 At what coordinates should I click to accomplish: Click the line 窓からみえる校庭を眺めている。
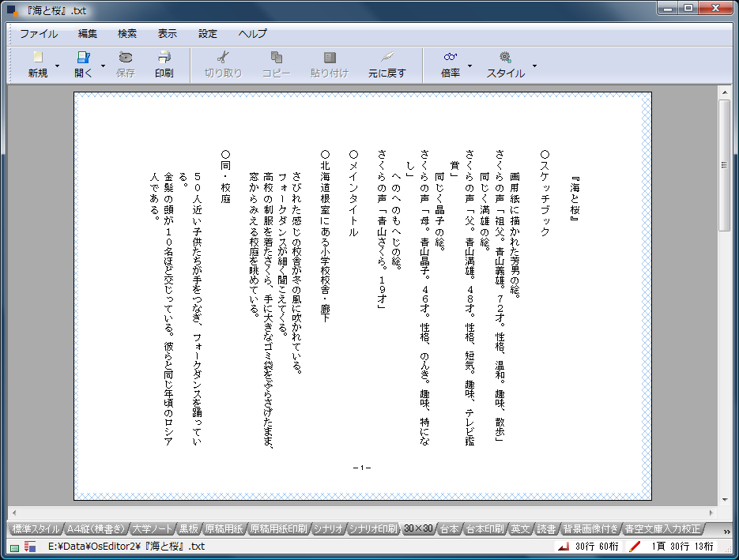254,244
